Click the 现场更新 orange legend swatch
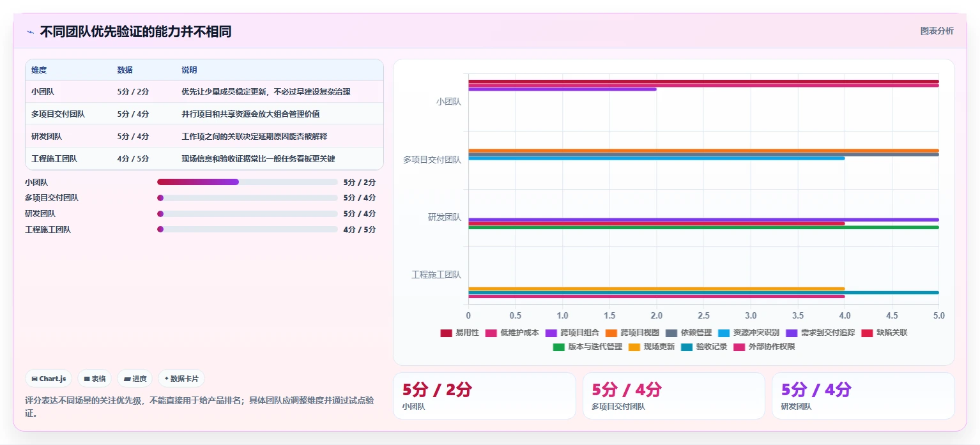The image size is (980, 445). [x=634, y=347]
